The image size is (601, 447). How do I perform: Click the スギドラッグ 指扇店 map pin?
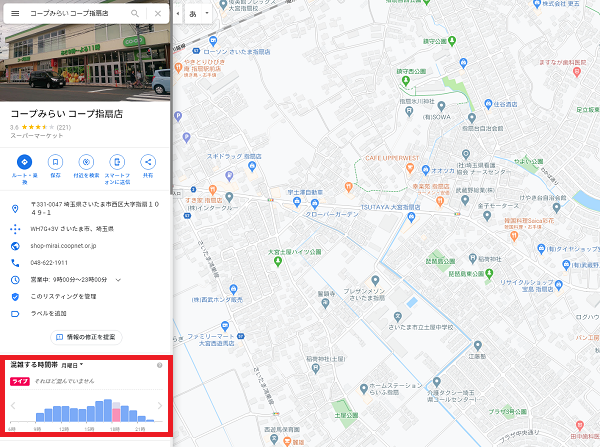(x=252, y=166)
